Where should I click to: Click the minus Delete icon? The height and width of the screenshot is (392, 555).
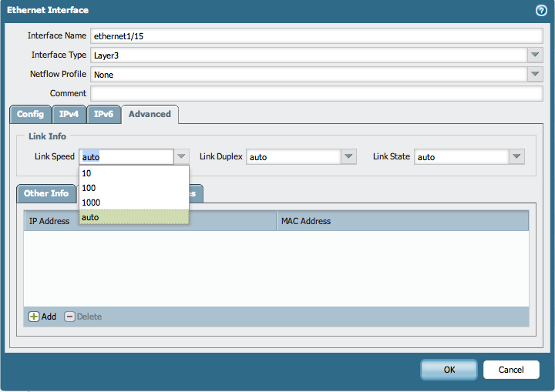[x=70, y=317]
